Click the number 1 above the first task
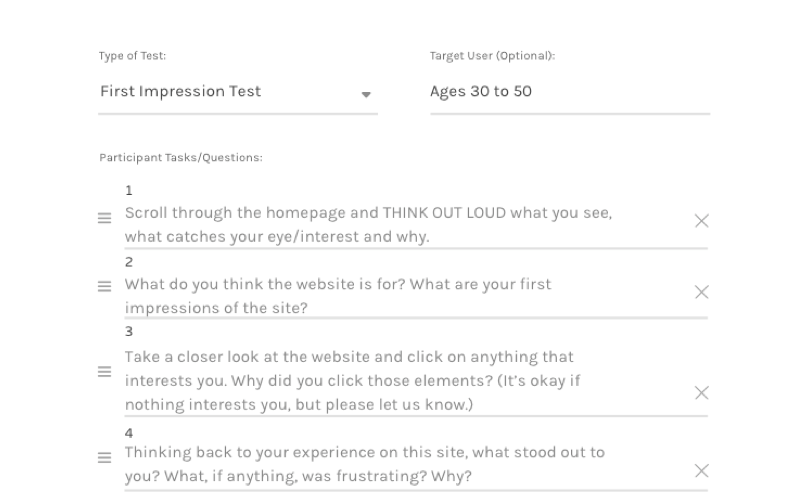 [129, 191]
